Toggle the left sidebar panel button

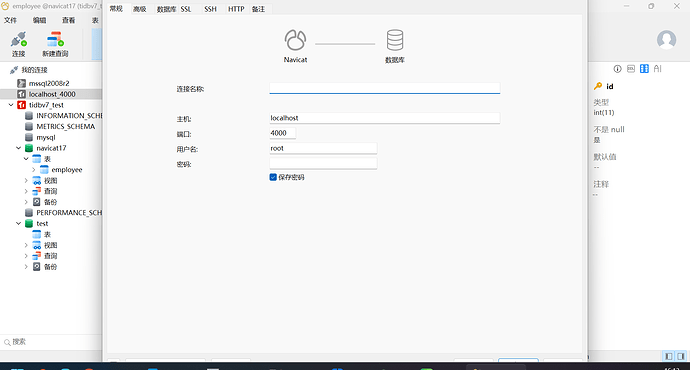tap(669, 356)
